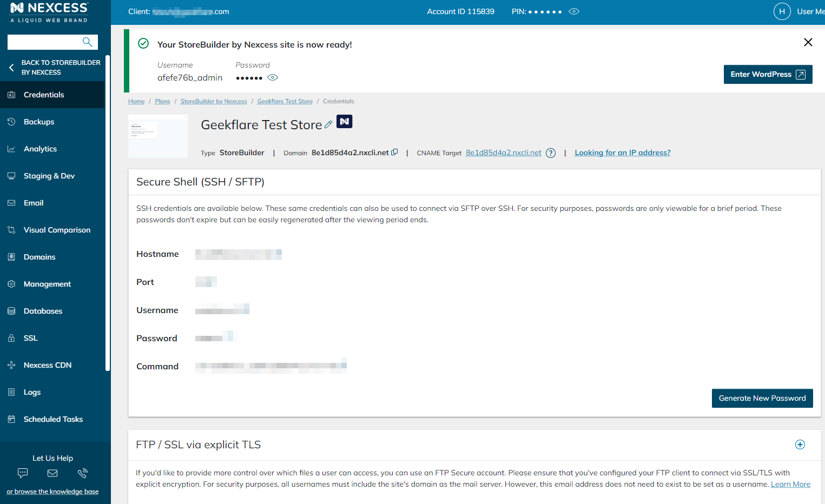Click the CNAME help question mark icon
825x504 pixels.
[551, 153]
